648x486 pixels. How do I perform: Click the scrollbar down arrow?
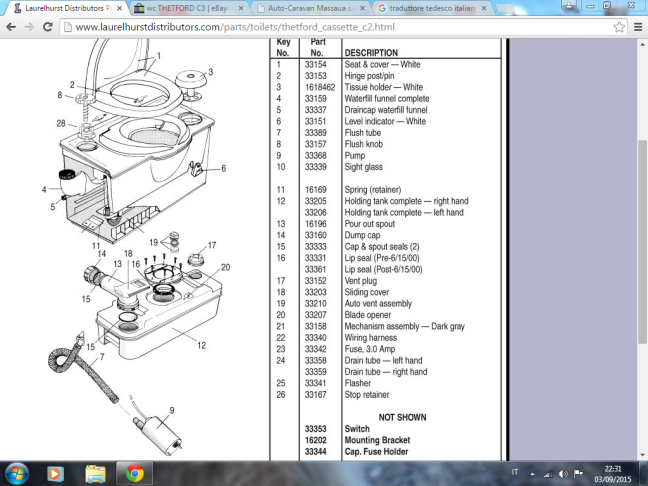tap(642, 452)
